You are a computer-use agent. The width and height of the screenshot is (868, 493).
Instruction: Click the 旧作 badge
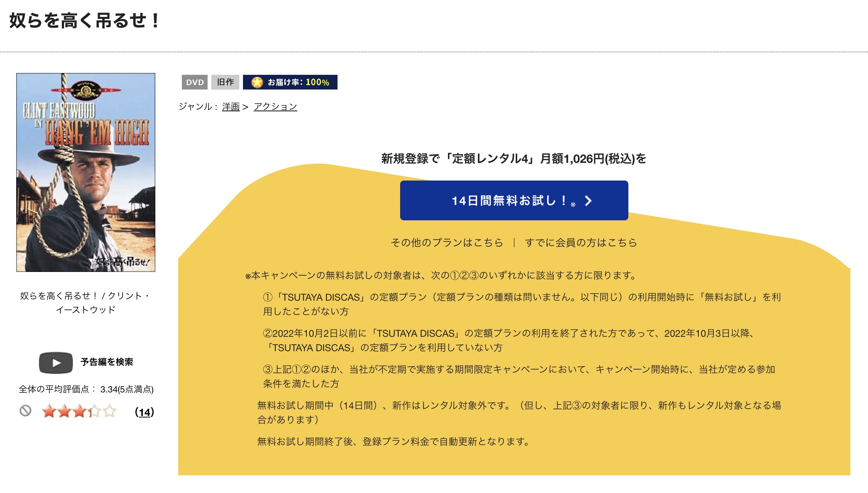tap(225, 82)
